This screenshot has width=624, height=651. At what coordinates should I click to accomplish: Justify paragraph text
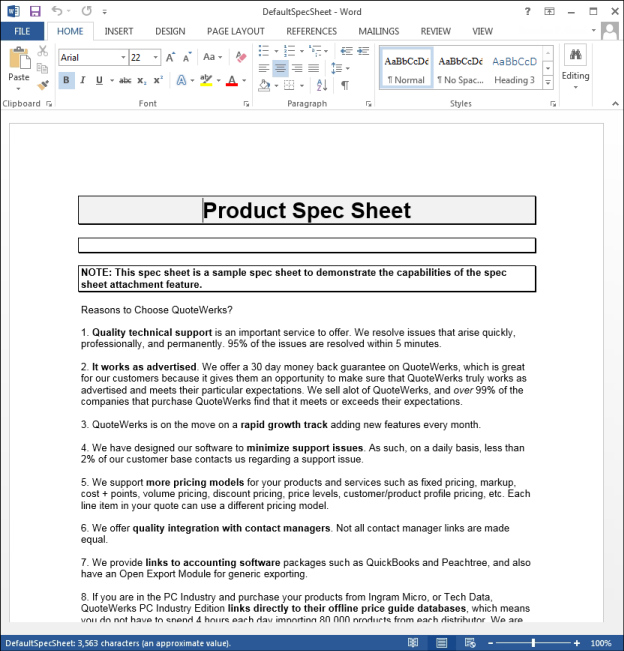tap(313, 68)
